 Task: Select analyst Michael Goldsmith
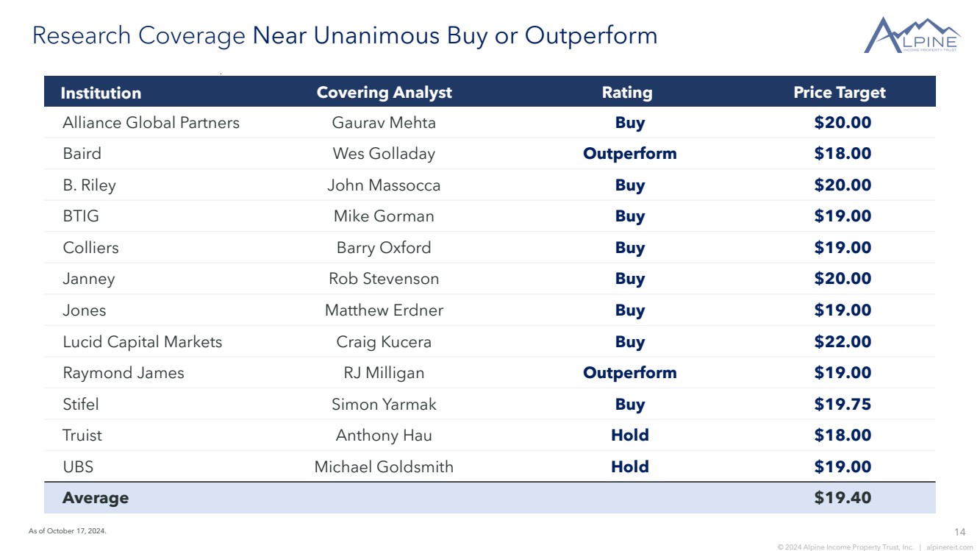[384, 466]
